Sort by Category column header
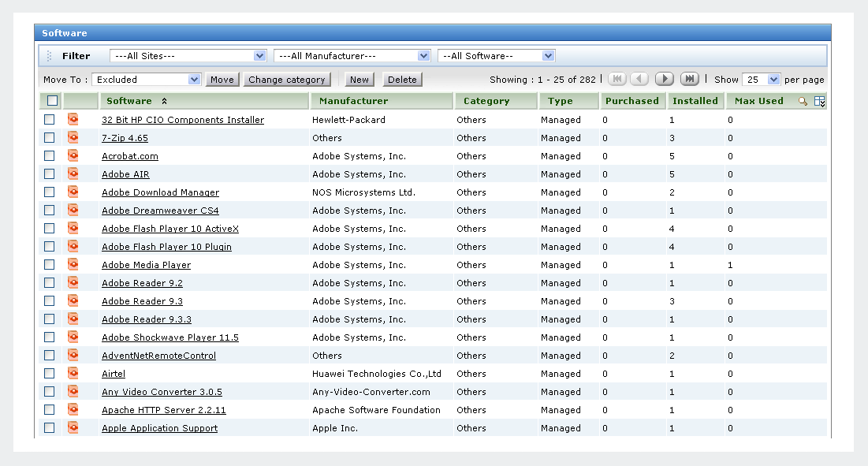This screenshot has width=868, height=466. 486,101
